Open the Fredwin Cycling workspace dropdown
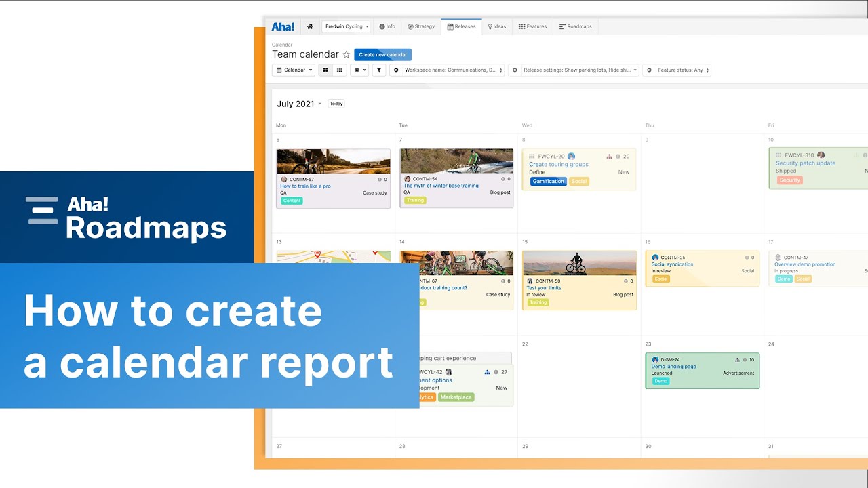868x488 pixels. point(346,26)
